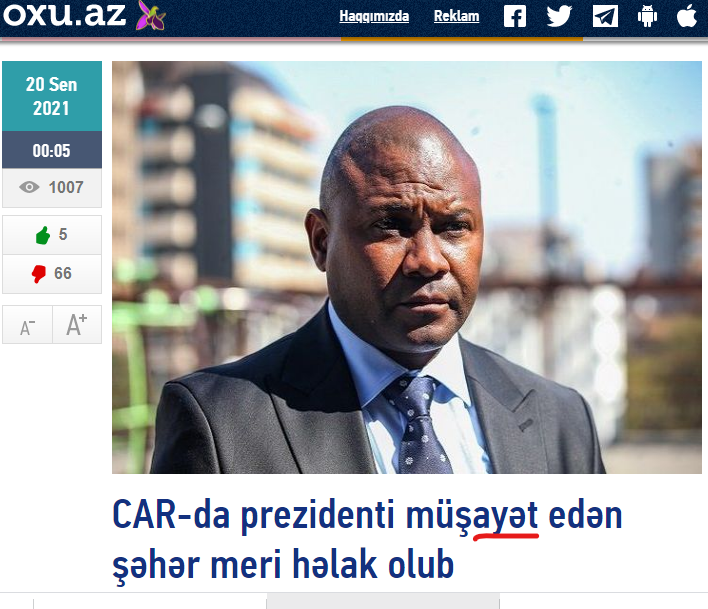Click the mayor's article photo

click(x=407, y=267)
